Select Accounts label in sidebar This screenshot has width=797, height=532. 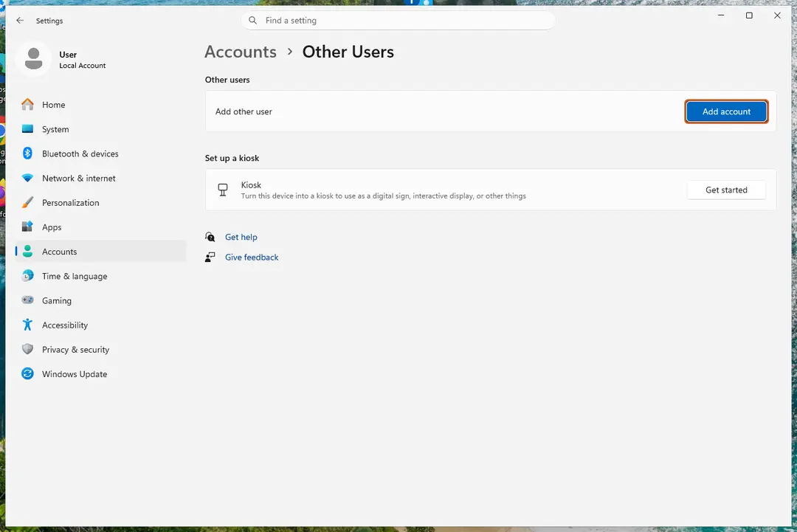pyautogui.click(x=60, y=252)
